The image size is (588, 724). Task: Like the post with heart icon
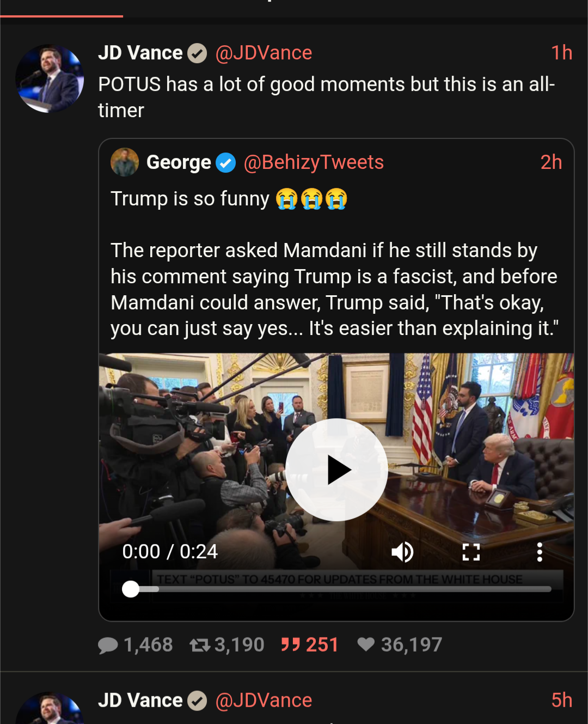tap(366, 644)
